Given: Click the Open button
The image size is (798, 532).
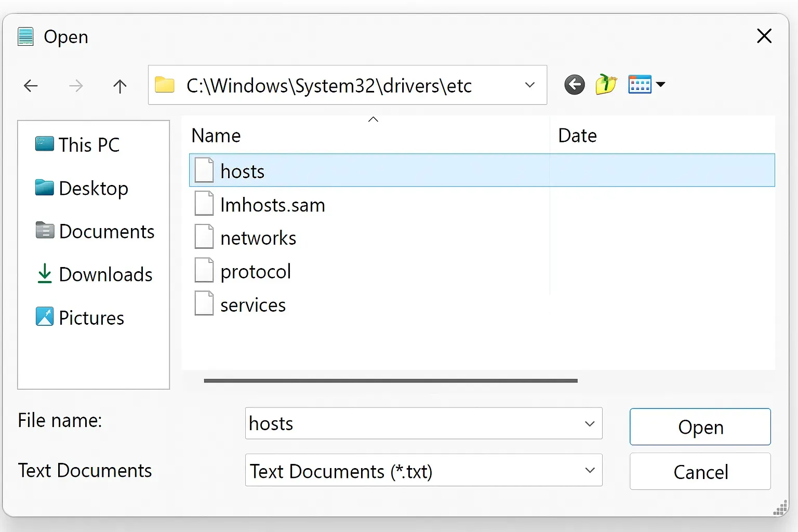Looking at the screenshot, I should (700, 427).
